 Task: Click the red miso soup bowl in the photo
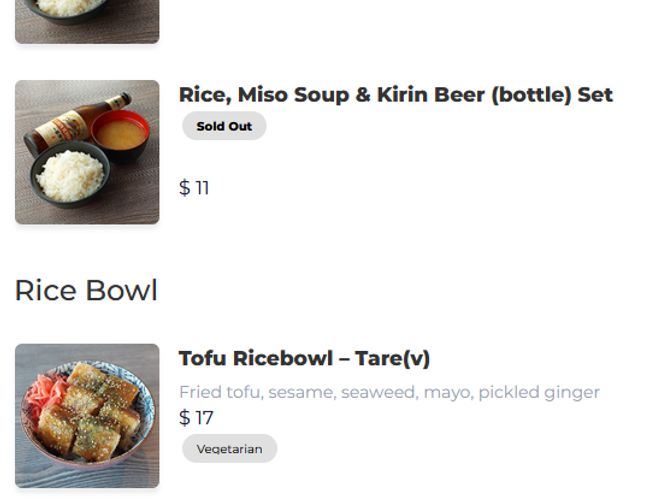coord(122,135)
